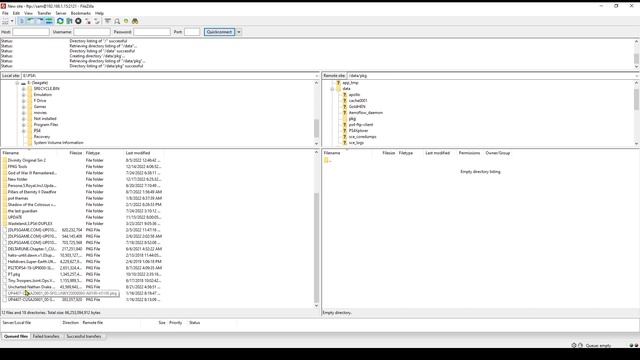Expand the Games folder in local tree

[x=24, y=107]
